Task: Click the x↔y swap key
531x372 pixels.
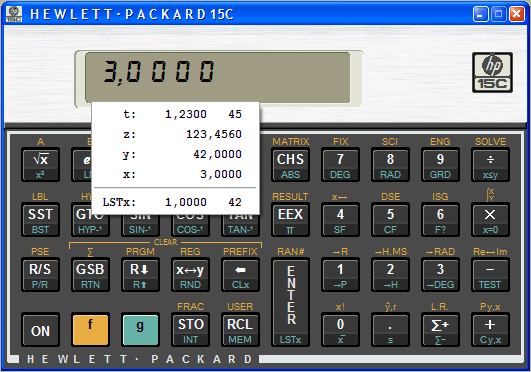Action: click(x=190, y=274)
